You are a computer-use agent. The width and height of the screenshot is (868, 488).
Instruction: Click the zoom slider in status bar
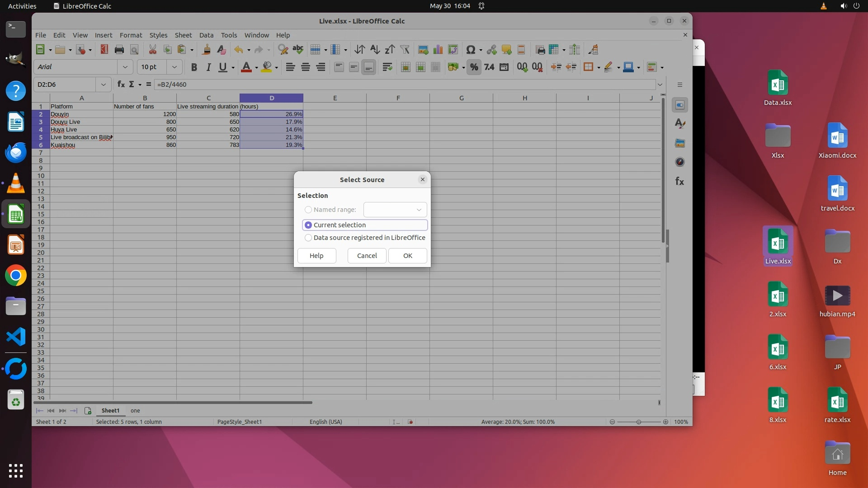[x=638, y=422]
